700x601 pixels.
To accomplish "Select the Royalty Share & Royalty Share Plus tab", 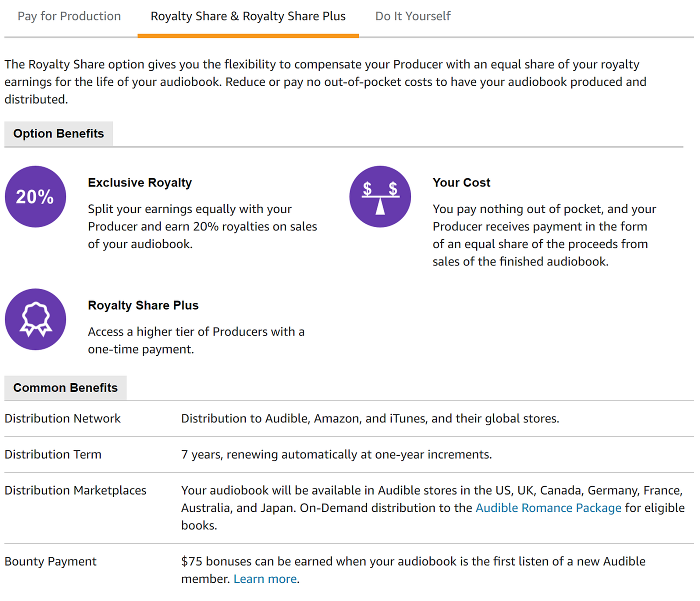I will point(248,16).
